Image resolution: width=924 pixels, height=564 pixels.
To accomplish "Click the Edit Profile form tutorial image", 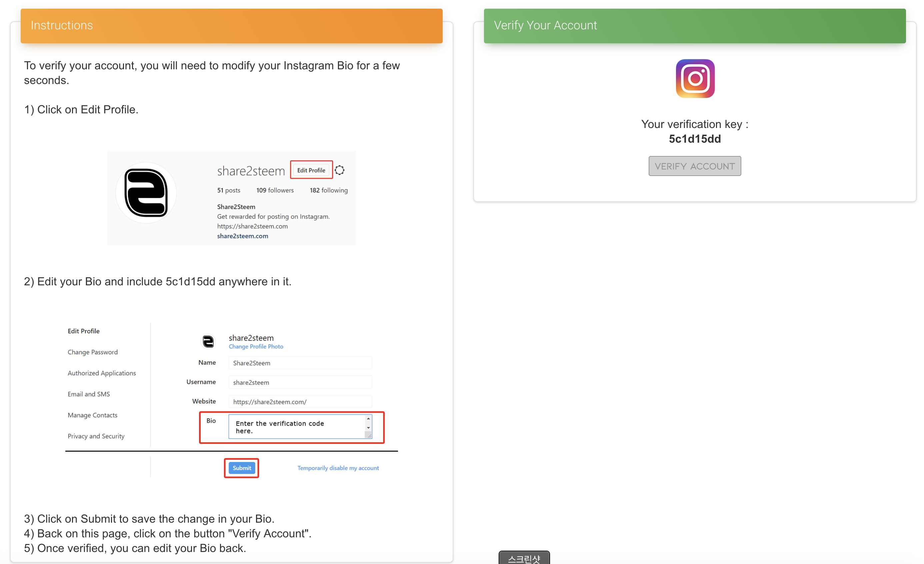I will coord(231,400).
